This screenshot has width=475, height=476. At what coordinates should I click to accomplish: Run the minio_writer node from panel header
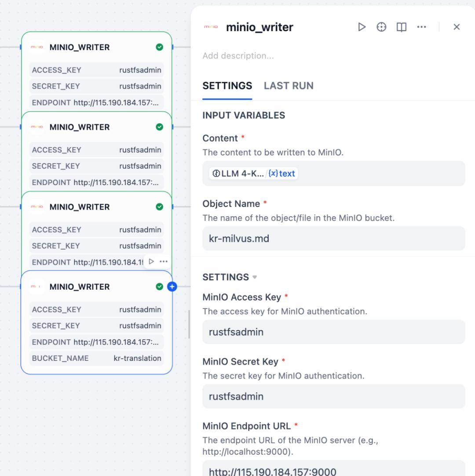tap(362, 27)
